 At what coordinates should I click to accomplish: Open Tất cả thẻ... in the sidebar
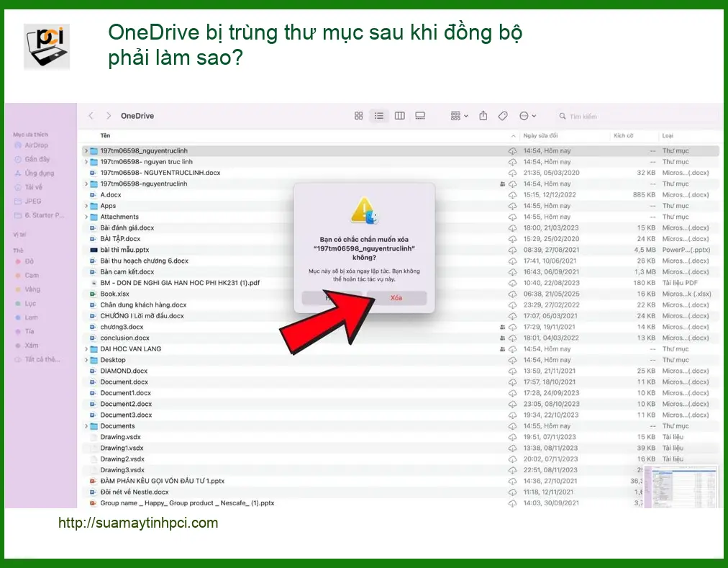37,359
